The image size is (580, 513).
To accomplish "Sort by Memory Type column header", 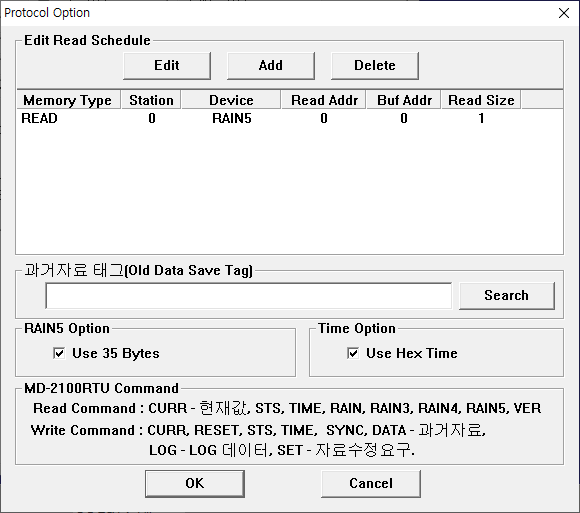I will pyautogui.click(x=68, y=100).
